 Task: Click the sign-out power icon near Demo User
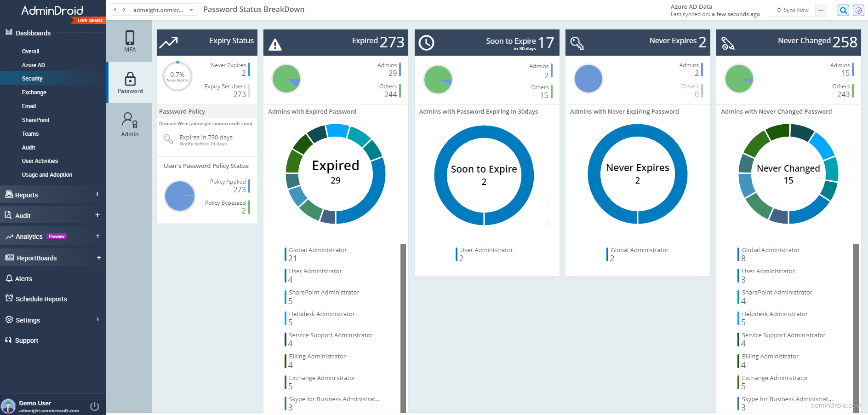coord(95,406)
